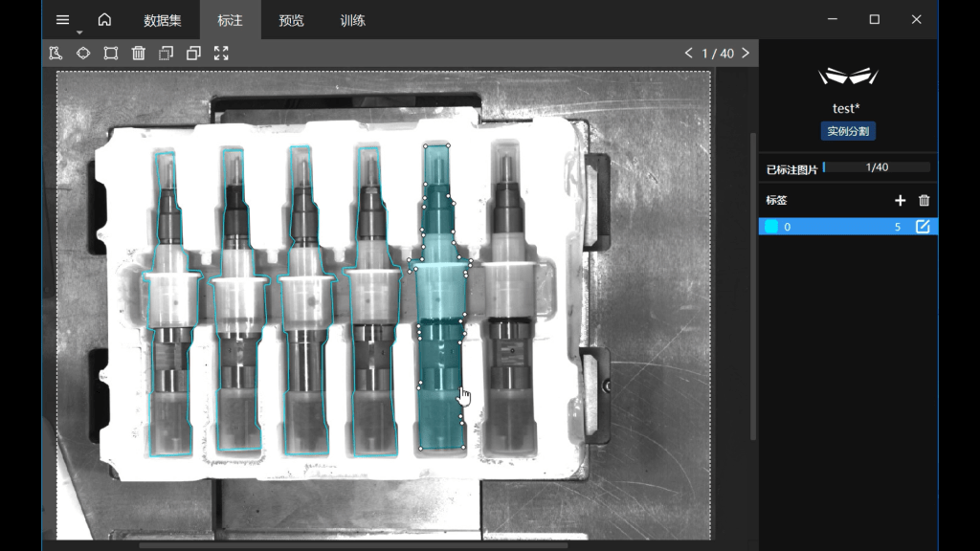Select the ellipse annotation tool

click(83, 54)
